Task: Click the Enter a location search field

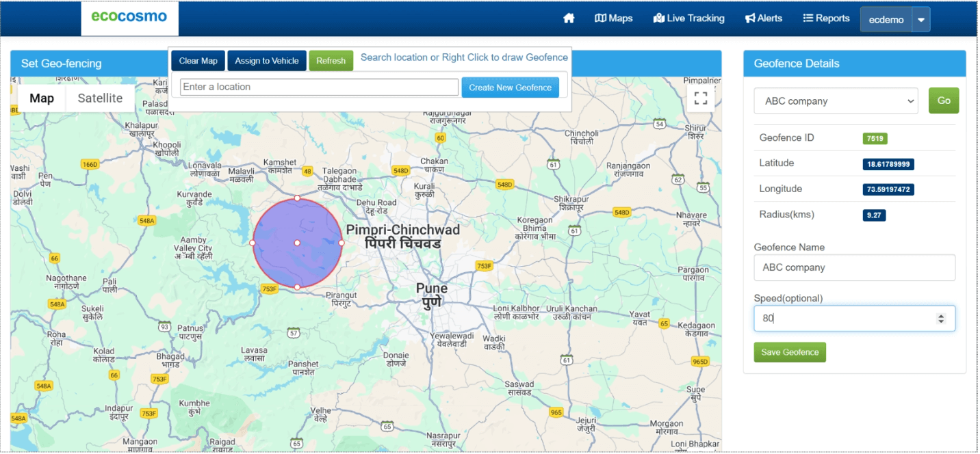Action: click(x=318, y=87)
